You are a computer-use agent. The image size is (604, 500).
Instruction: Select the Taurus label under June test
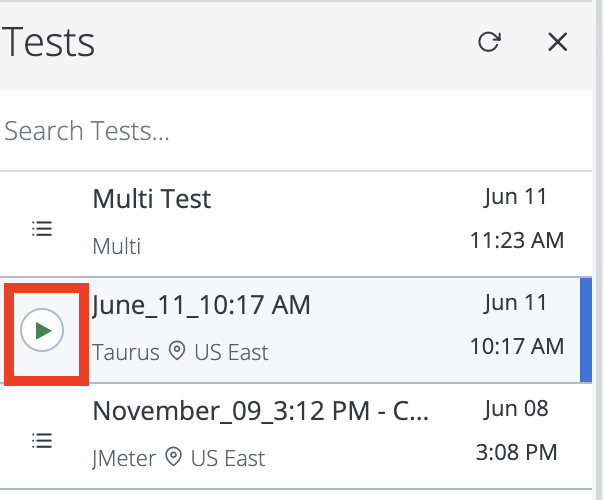126,352
